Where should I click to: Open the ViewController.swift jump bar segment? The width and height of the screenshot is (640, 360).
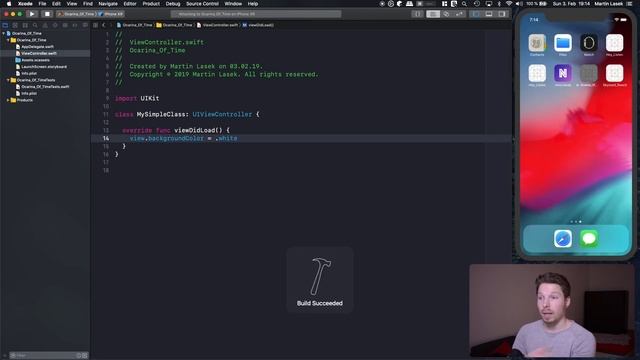click(x=218, y=25)
